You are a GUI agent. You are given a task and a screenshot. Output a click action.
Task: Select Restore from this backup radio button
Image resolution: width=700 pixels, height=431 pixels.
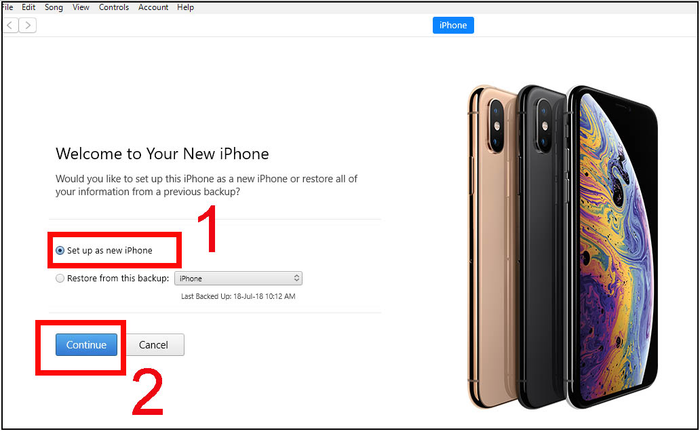[x=60, y=278]
